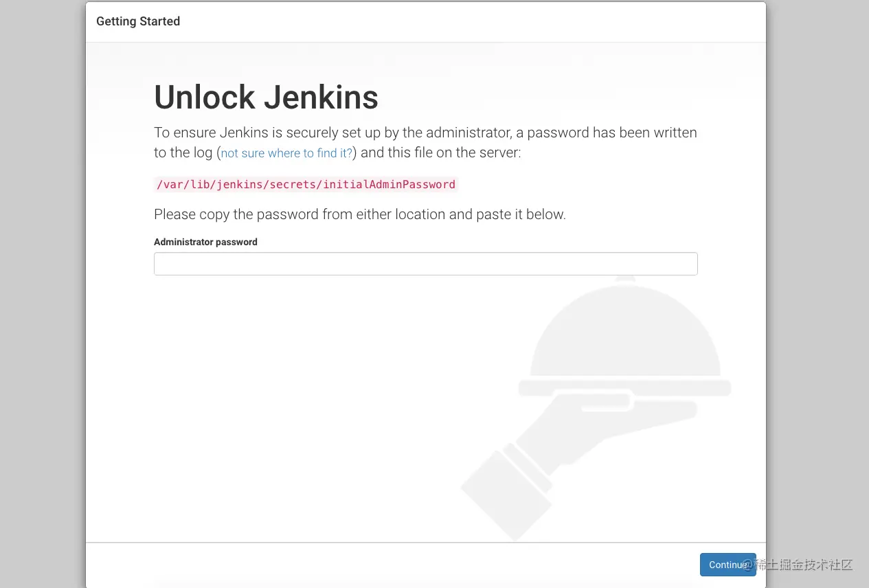Click the Continue button
Image resolution: width=869 pixels, height=588 pixels.
727,565
